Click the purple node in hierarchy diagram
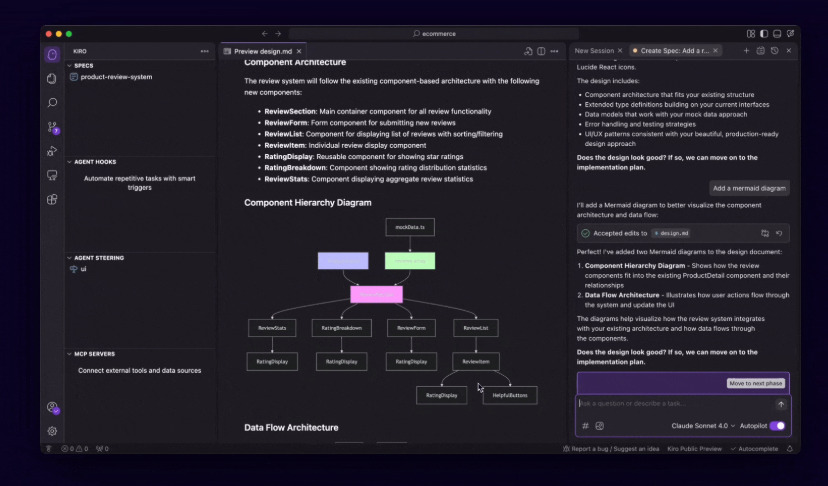Image resolution: width=828 pixels, height=486 pixels. coord(343,260)
